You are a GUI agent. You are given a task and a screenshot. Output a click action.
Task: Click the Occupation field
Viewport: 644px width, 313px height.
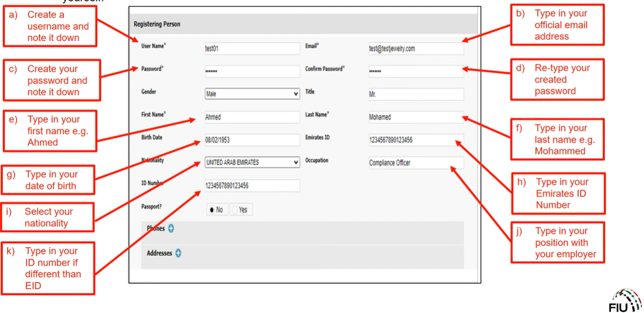click(x=416, y=163)
